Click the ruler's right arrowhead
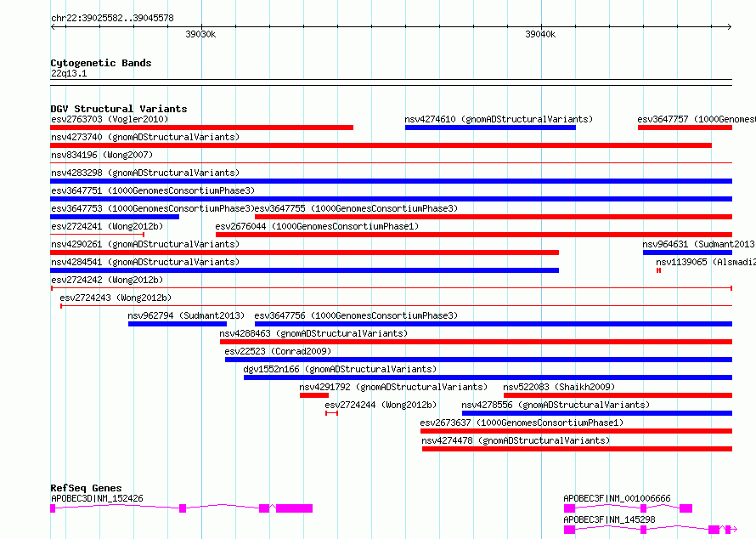This screenshot has width=756, height=539. (730, 26)
